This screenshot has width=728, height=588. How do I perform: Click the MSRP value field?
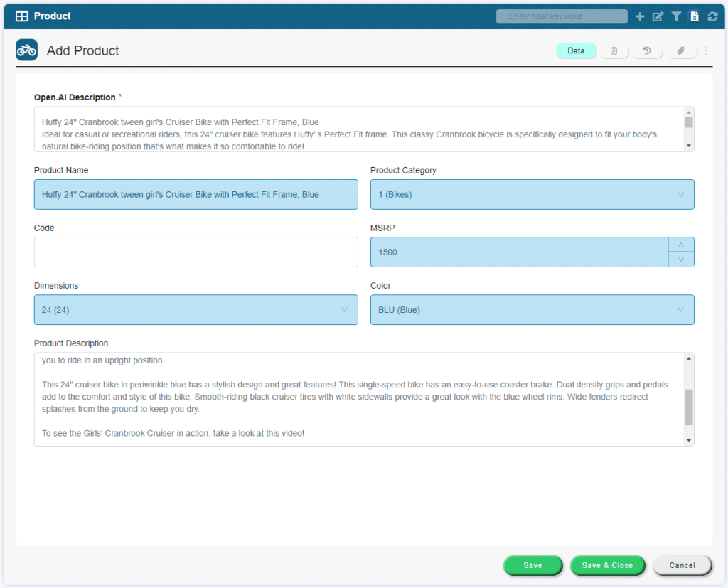point(519,252)
